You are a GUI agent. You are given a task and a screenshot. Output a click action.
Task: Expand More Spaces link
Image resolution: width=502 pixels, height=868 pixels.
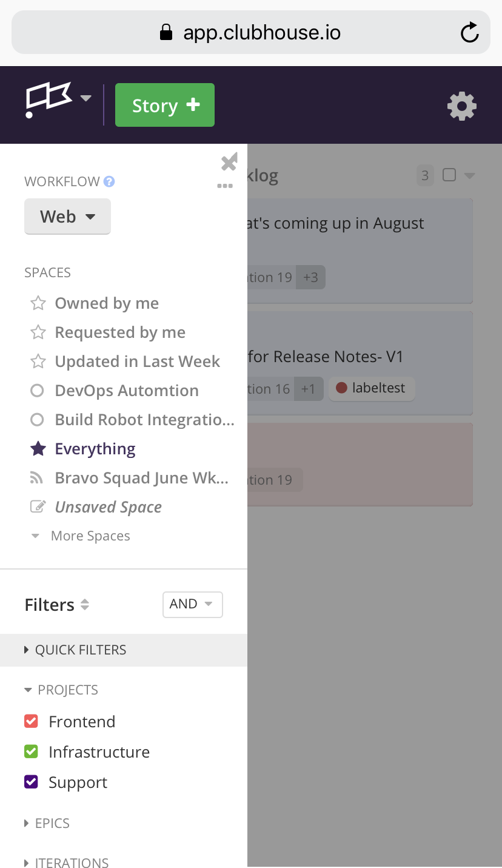click(x=90, y=536)
